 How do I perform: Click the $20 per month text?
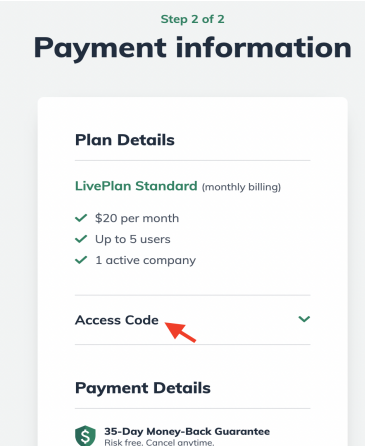137,218
